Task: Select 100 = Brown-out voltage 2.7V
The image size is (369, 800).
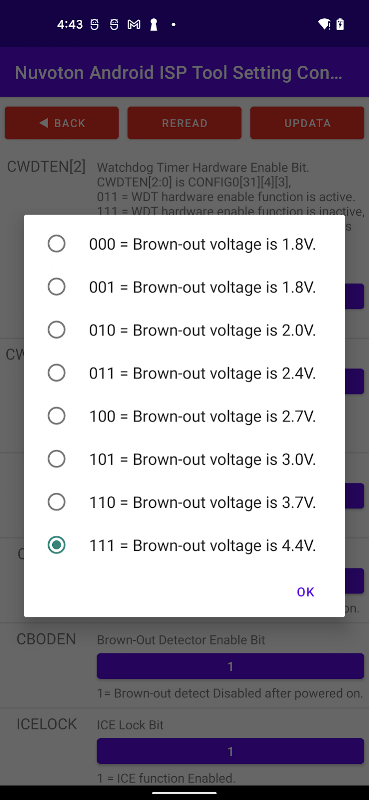Action: pyautogui.click(x=184, y=416)
